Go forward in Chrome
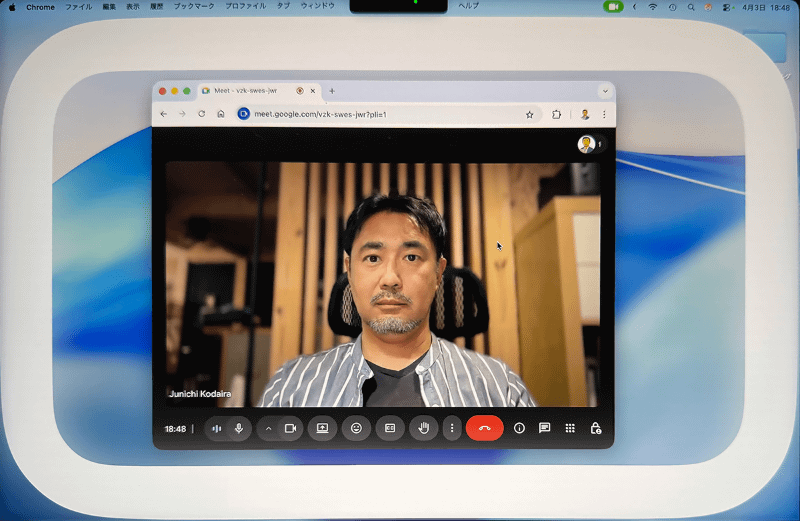This screenshot has height=521, width=800. tap(182, 114)
